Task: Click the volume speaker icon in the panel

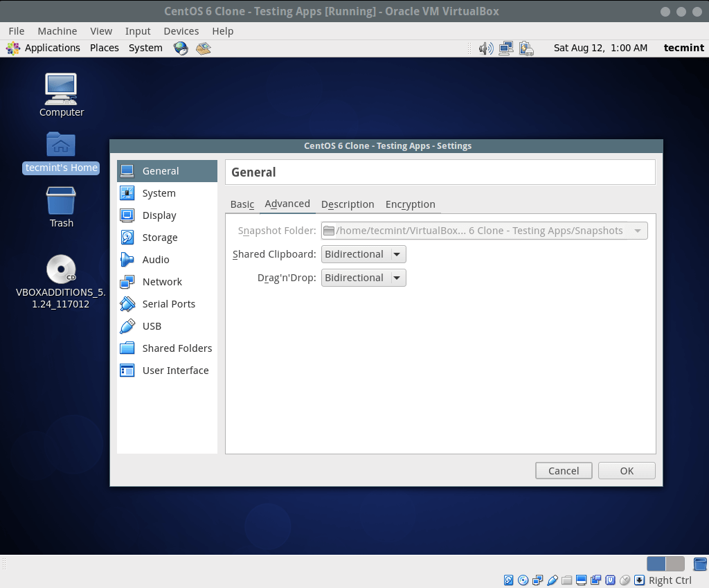Action: tap(486, 48)
